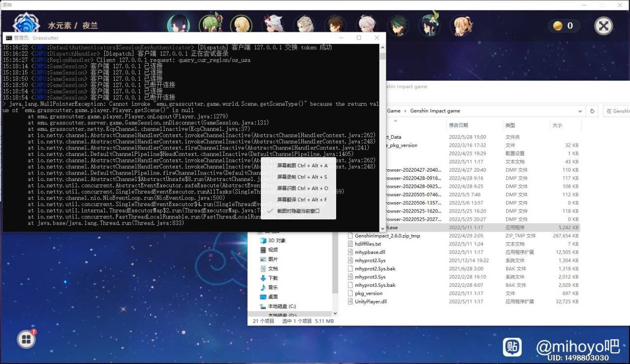630x364 pixels.
Task: Choose 屏幕翻译 Ctrl + Alt + F
Action: pos(302,200)
